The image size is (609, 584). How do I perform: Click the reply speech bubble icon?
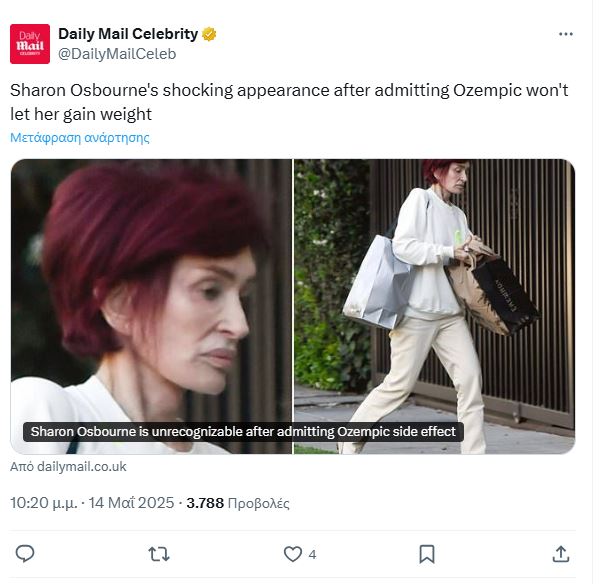point(25,553)
